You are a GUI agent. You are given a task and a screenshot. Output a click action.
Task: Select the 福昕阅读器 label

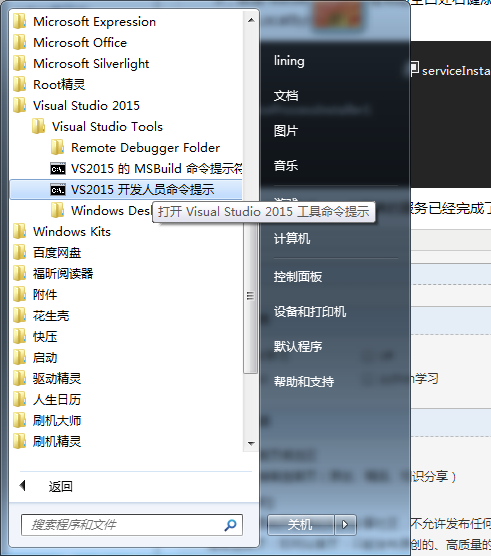(63, 274)
